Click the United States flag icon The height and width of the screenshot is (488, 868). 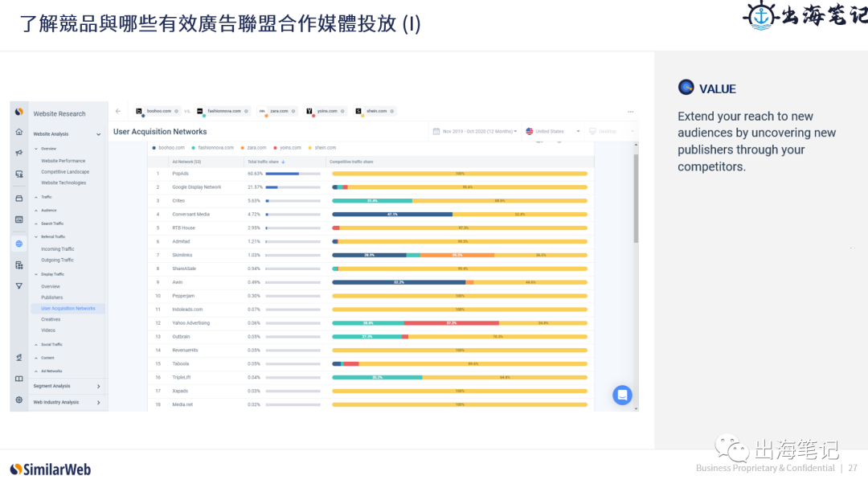point(531,131)
